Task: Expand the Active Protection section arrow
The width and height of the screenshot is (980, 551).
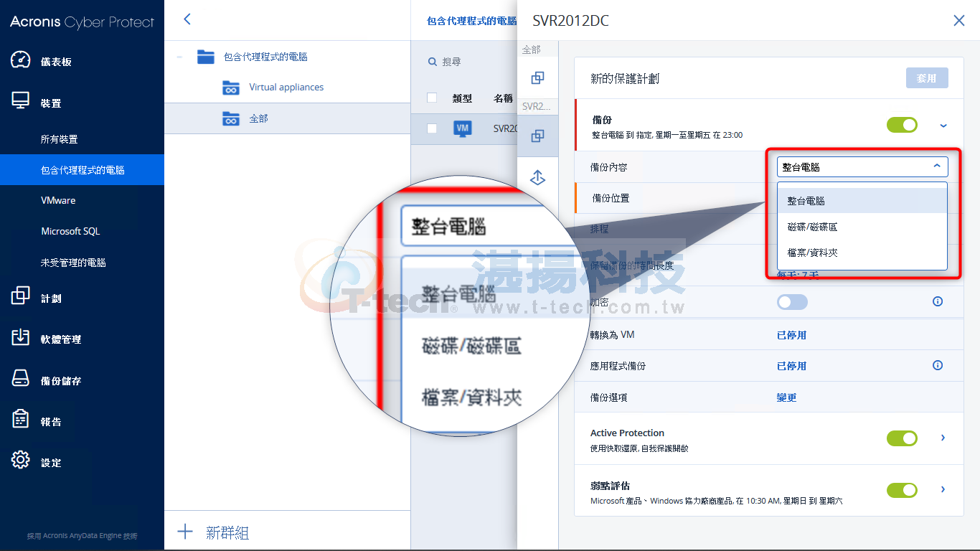Action: (943, 438)
